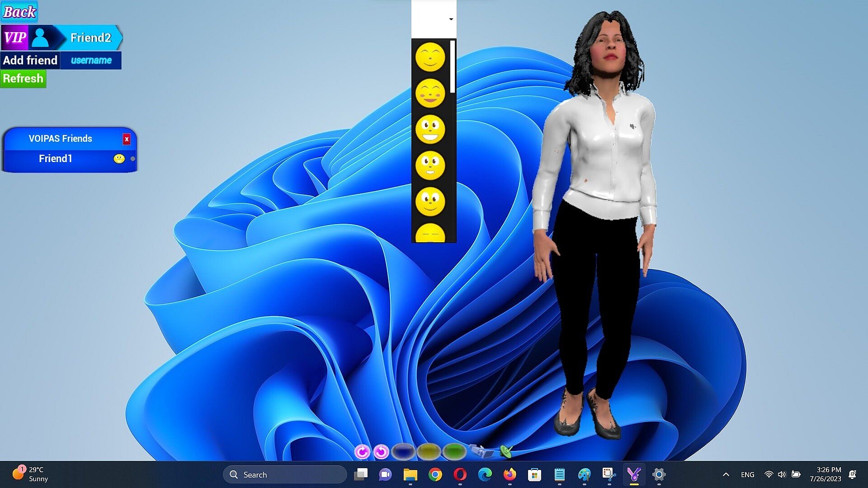Pick the dark blue oval swatch

tap(403, 451)
